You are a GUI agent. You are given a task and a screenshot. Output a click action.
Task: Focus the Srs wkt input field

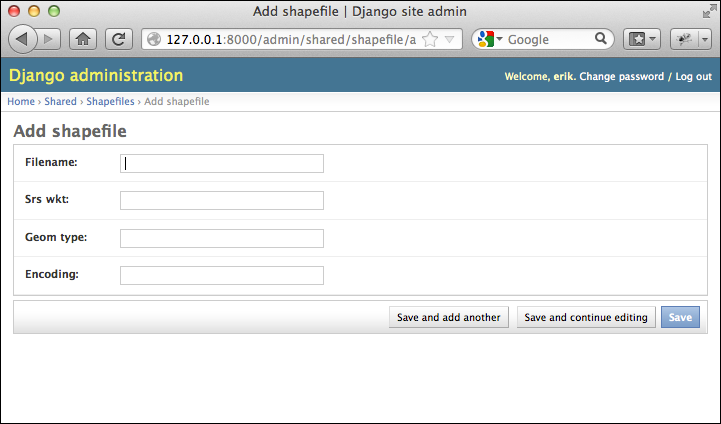(x=222, y=201)
